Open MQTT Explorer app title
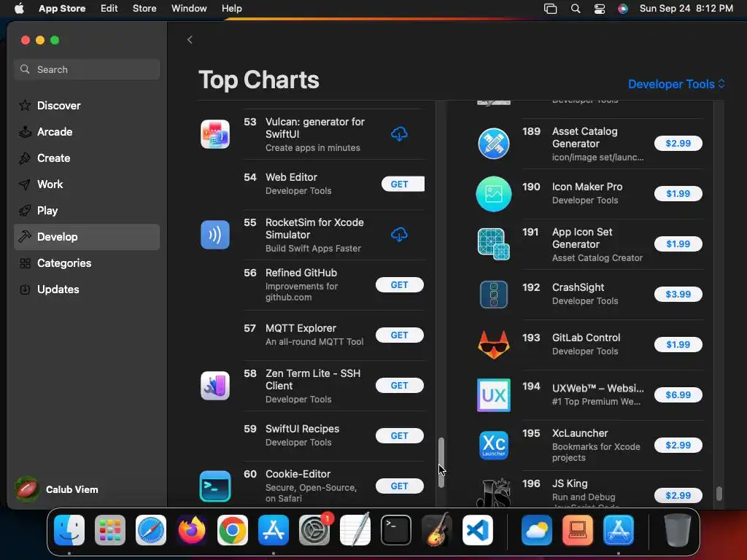Screen dimensions: 747x560 301,328
